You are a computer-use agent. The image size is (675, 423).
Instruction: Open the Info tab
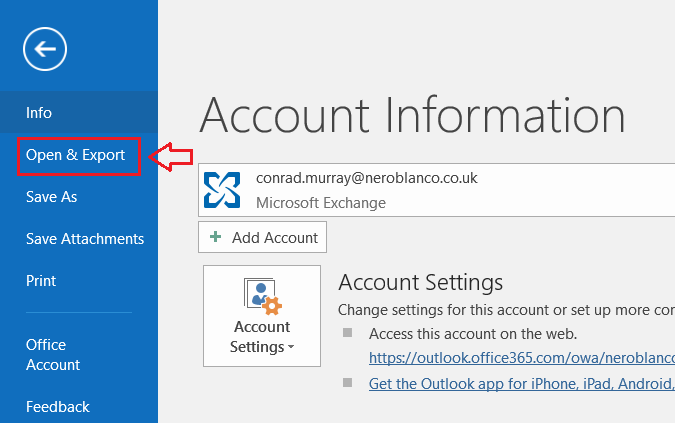pos(79,112)
